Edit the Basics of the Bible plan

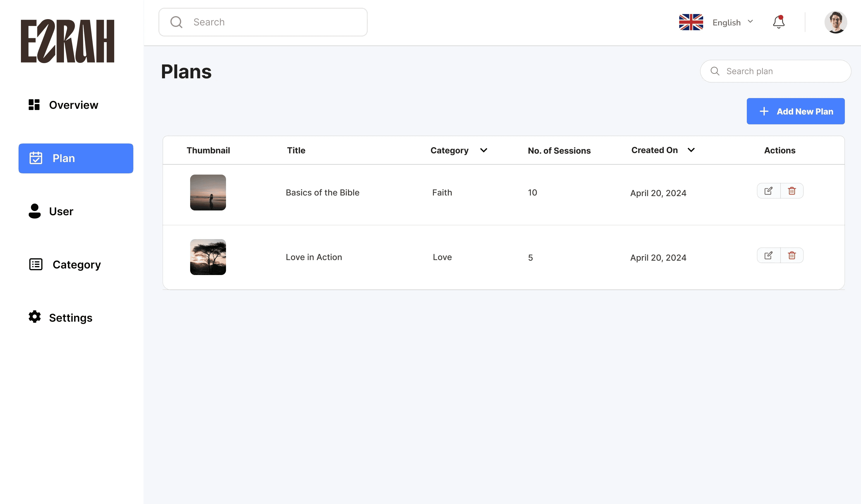point(768,191)
